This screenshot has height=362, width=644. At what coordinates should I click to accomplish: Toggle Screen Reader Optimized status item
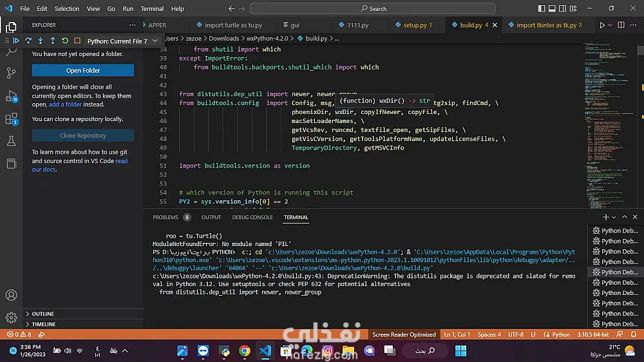[x=404, y=334]
